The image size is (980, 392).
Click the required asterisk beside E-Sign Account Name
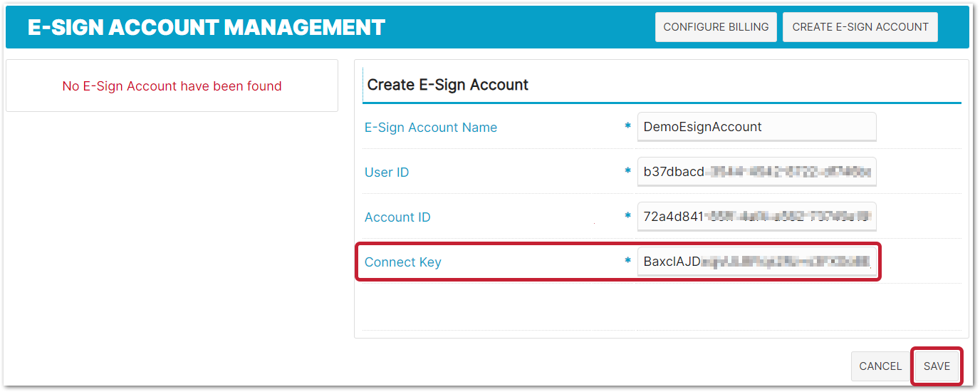coord(628,127)
